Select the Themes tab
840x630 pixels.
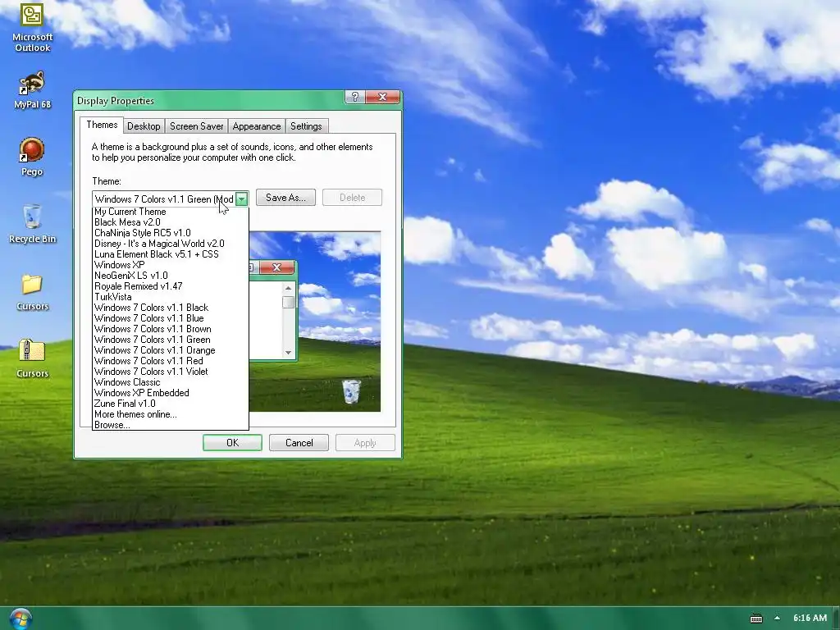pos(102,125)
